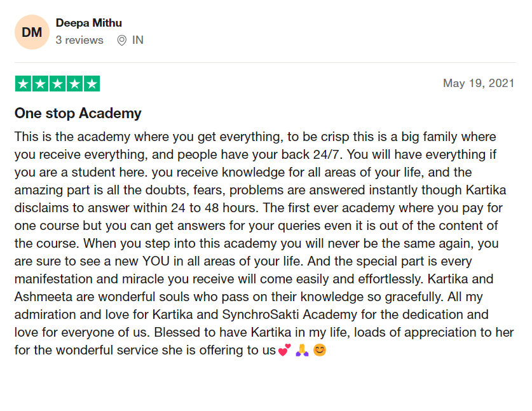Click the second green rating star
The image size is (532, 411).
[40, 84]
